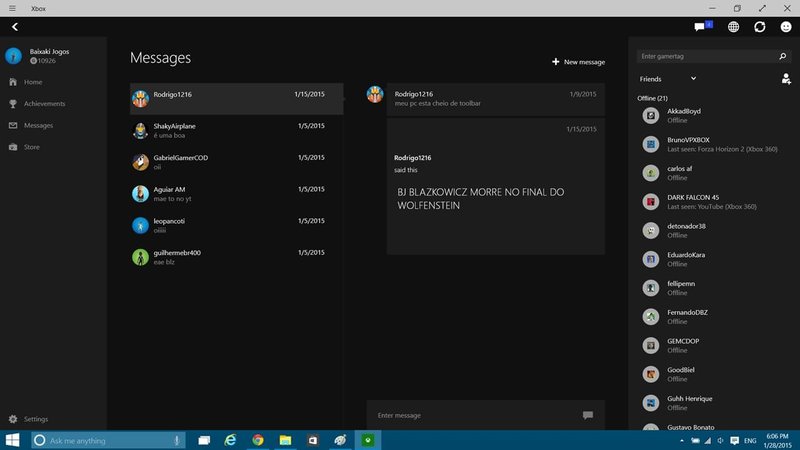The image size is (800, 450).
Task: Select friend Guhh Henrique
Action: [713, 403]
